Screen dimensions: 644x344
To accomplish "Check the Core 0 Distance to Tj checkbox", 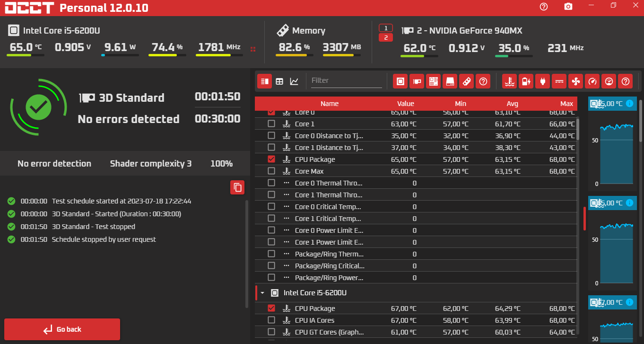I will [x=271, y=136].
